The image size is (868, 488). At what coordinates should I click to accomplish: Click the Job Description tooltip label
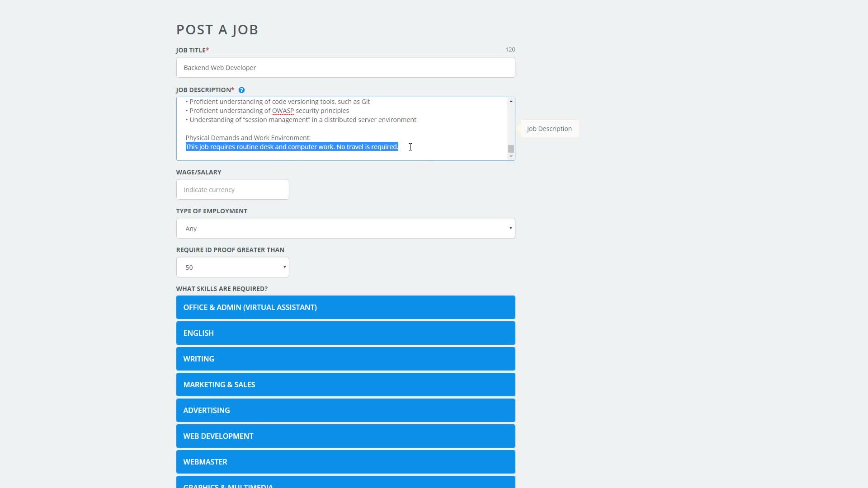click(549, 129)
